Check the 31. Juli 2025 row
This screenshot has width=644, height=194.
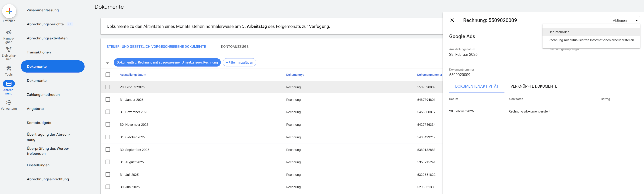tap(108, 174)
